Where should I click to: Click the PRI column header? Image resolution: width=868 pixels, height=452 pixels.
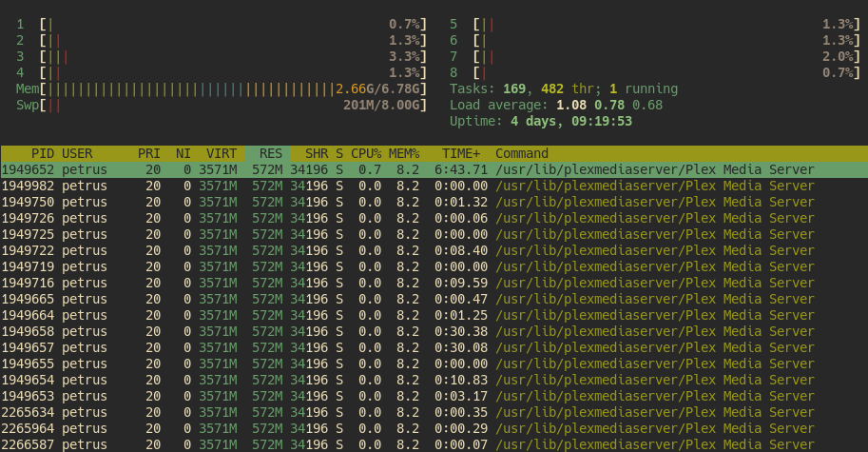149,153
